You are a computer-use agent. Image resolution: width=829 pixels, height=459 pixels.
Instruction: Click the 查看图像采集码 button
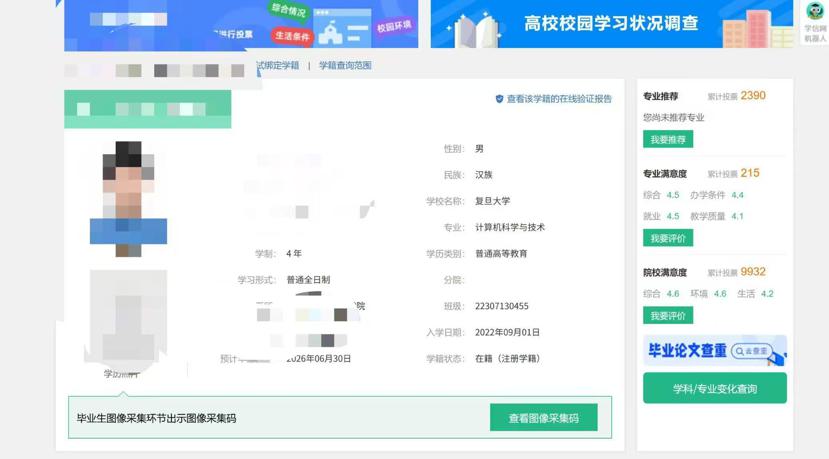pos(543,418)
